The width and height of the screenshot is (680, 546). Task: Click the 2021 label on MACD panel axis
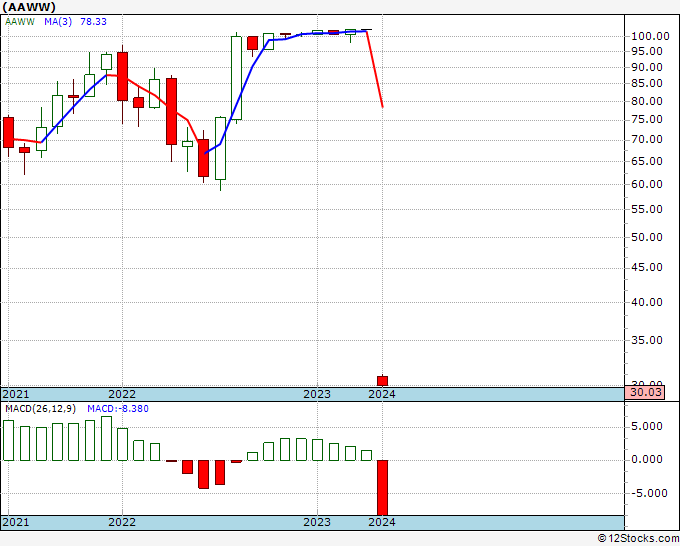pyautogui.click(x=16, y=523)
